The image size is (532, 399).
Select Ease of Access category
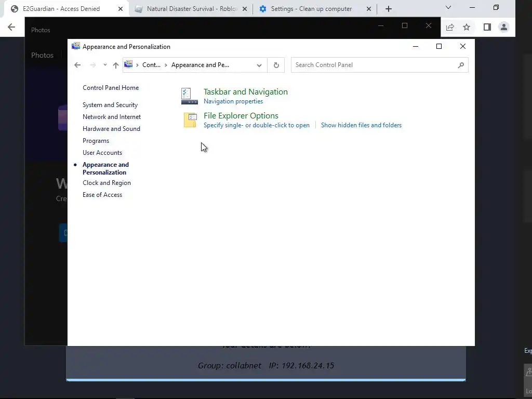click(x=102, y=195)
